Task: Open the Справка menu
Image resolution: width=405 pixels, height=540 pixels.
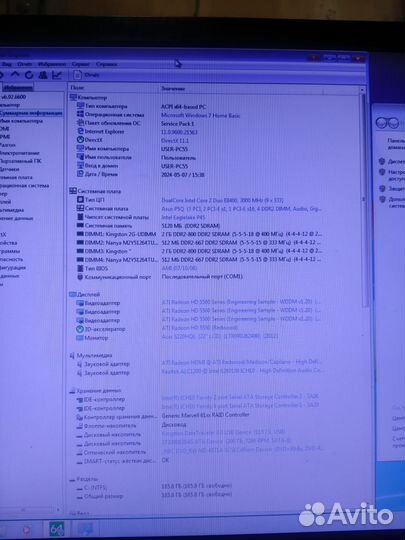Action: (x=106, y=64)
